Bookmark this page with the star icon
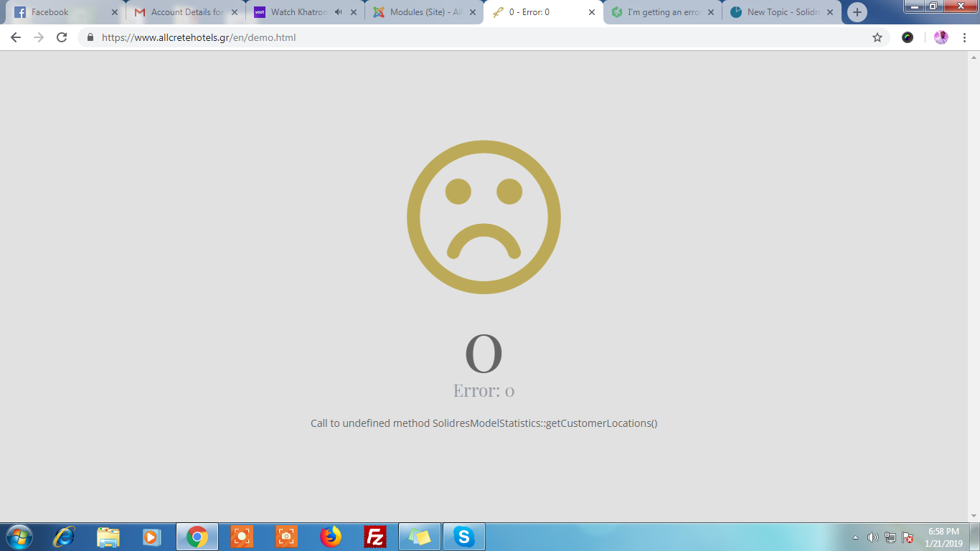The height and width of the screenshot is (551, 980). click(x=877, y=37)
